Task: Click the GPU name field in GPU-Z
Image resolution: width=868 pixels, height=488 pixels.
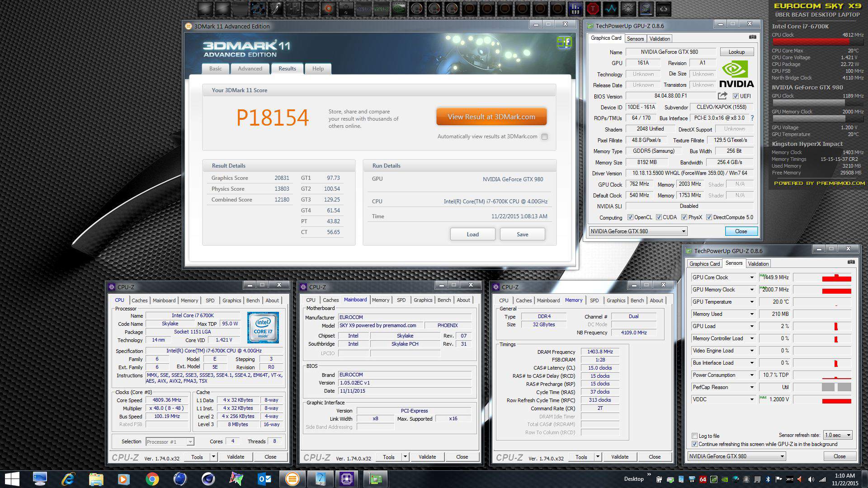Action: [670, 52]
